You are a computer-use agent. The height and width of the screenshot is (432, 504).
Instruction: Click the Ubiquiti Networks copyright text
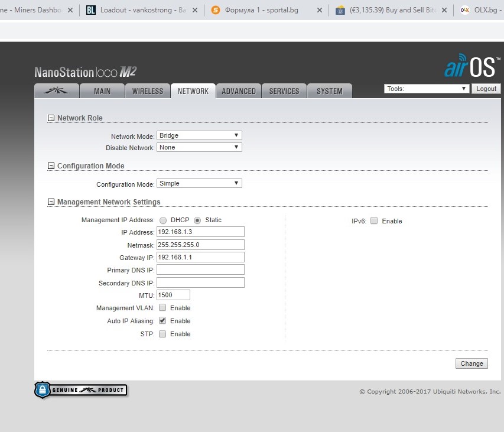pos(430,391)
